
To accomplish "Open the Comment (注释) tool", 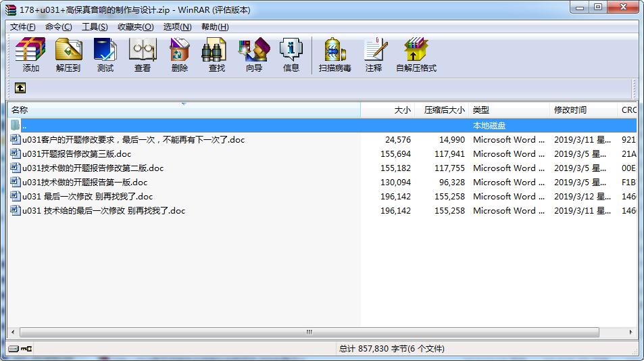I will 374,55.
